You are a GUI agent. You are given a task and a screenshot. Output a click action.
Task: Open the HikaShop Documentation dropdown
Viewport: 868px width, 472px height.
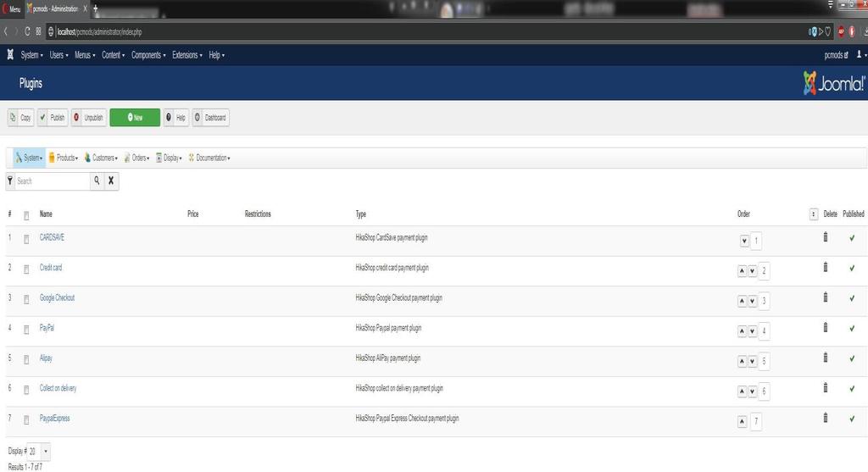point(209,158)
